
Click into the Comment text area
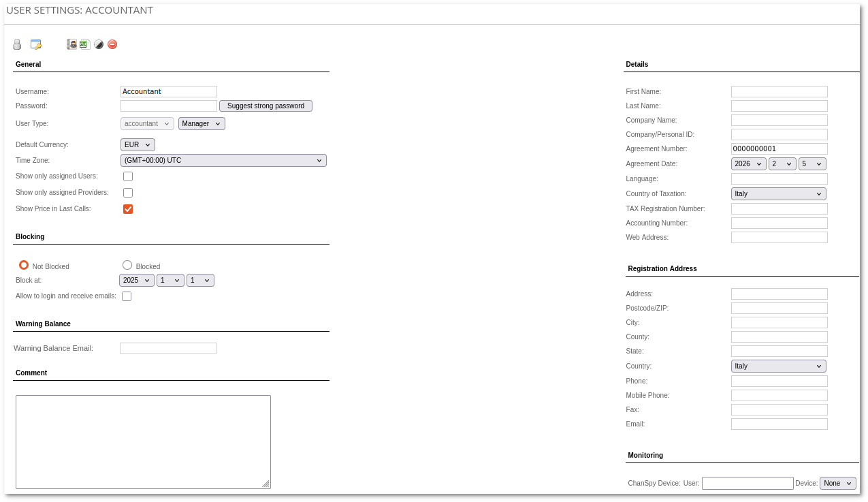tap(143, 441)
